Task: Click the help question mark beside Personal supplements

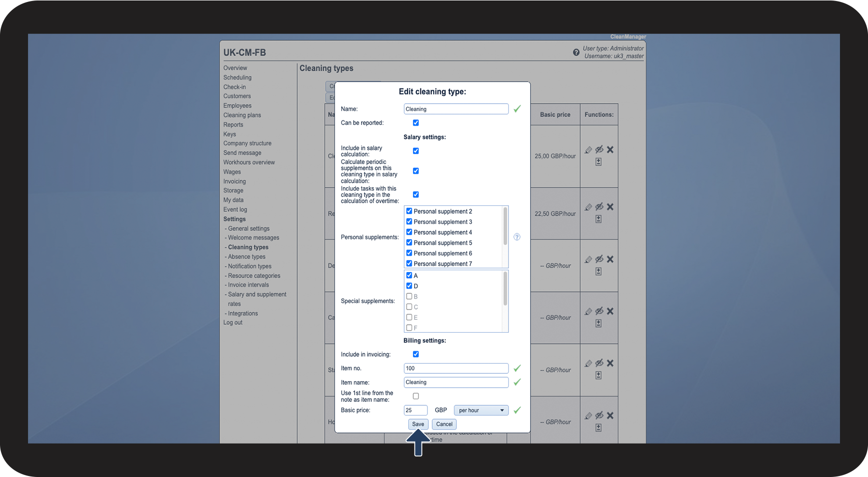Action: point(517,237)
